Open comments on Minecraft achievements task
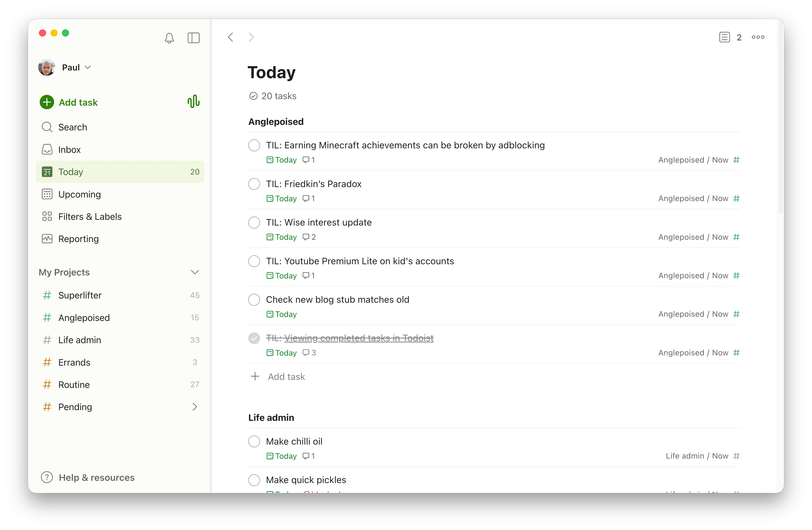The width and height of the screenshot is (812, 530). [x=309, y=160]
